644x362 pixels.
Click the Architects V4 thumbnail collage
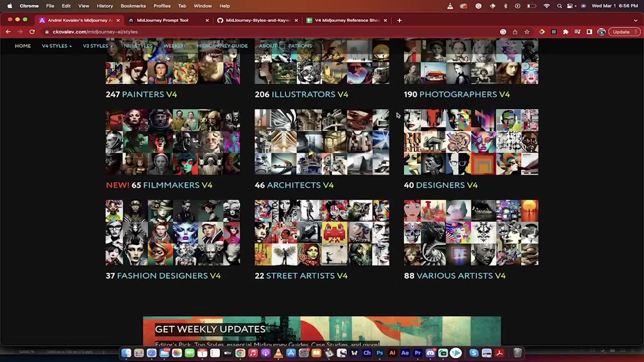click(x=322, y=142)
